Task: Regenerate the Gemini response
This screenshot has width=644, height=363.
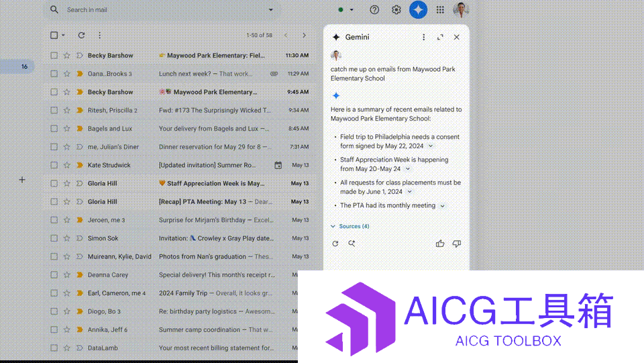Action: tap(335, 244)
